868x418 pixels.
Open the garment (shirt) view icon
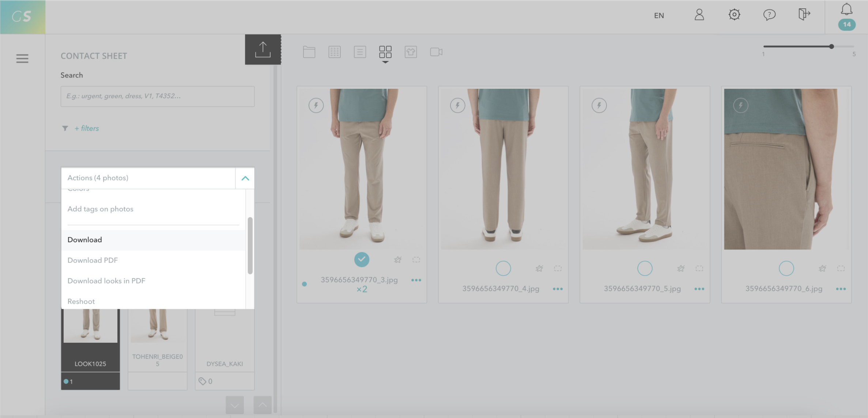click(411, 52)
